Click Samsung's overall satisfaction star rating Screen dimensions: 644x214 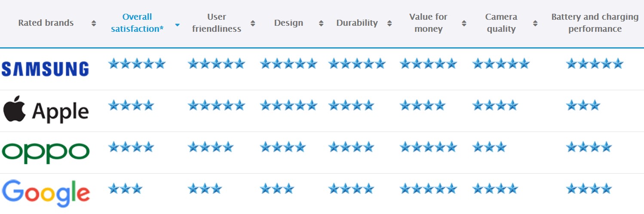click(137, 64)
